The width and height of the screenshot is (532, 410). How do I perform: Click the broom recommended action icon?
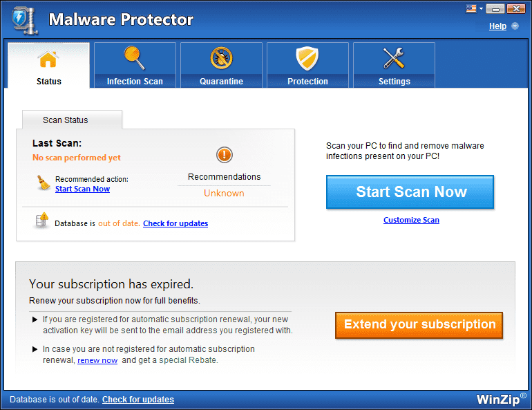43,183
